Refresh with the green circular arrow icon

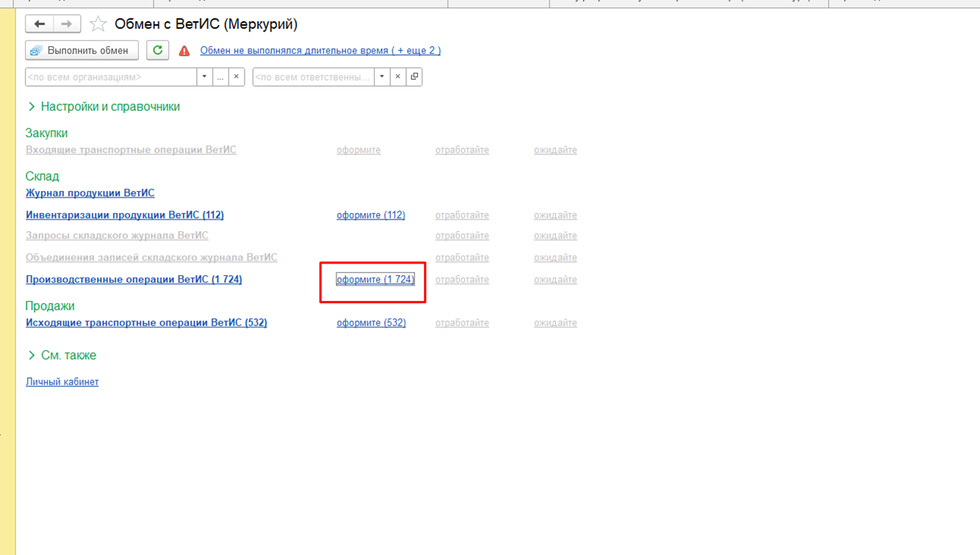click(157, 50)
